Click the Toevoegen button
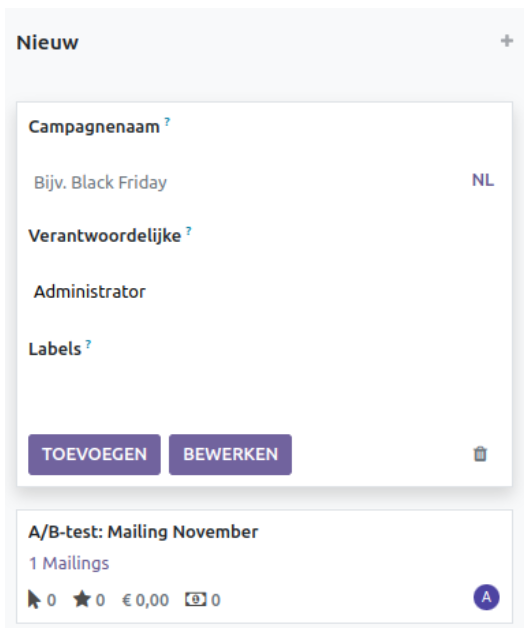524x636 pixels. click(x=94, y=454)
